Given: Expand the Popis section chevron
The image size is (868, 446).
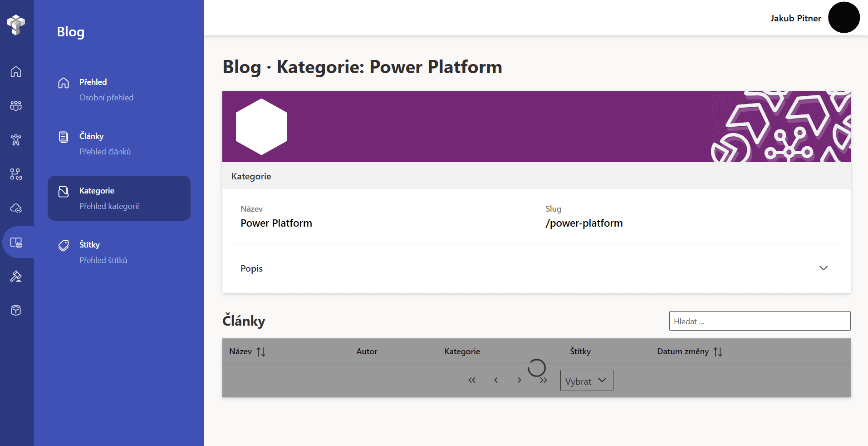Looking at the screenshot, I should [823, 268].
